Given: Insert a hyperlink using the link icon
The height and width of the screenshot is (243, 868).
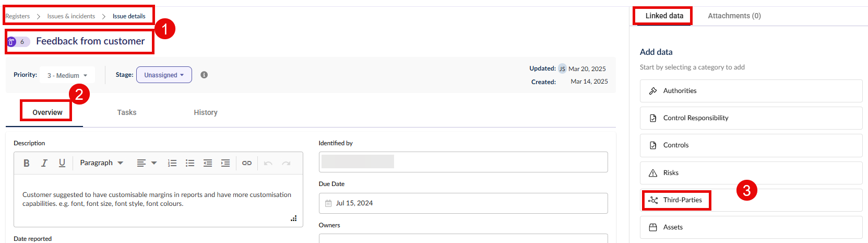Looking at the screenshot, I should [247, 163].
